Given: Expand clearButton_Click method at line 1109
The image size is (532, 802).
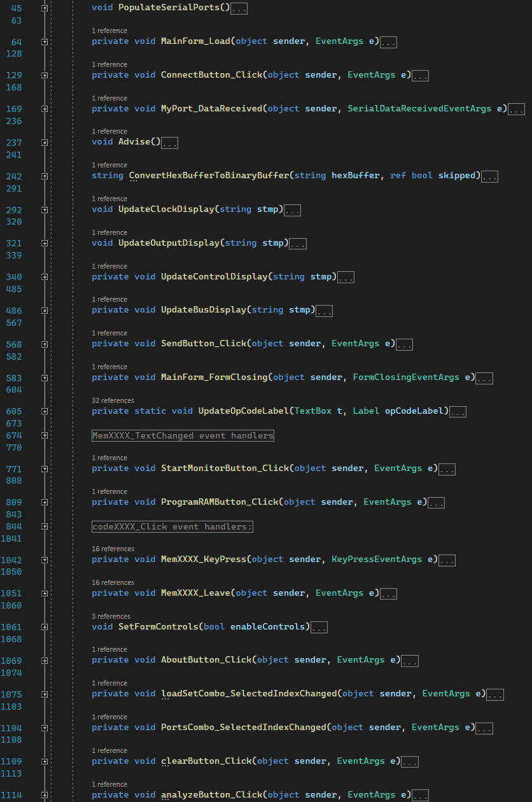Looking at the screenshot, I should point(45,762).
